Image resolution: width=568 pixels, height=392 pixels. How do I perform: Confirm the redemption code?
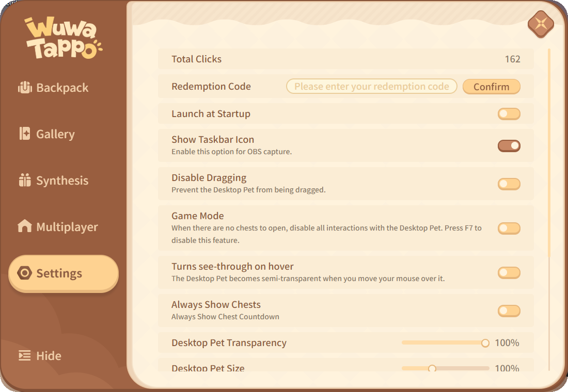tap(491, 87)
